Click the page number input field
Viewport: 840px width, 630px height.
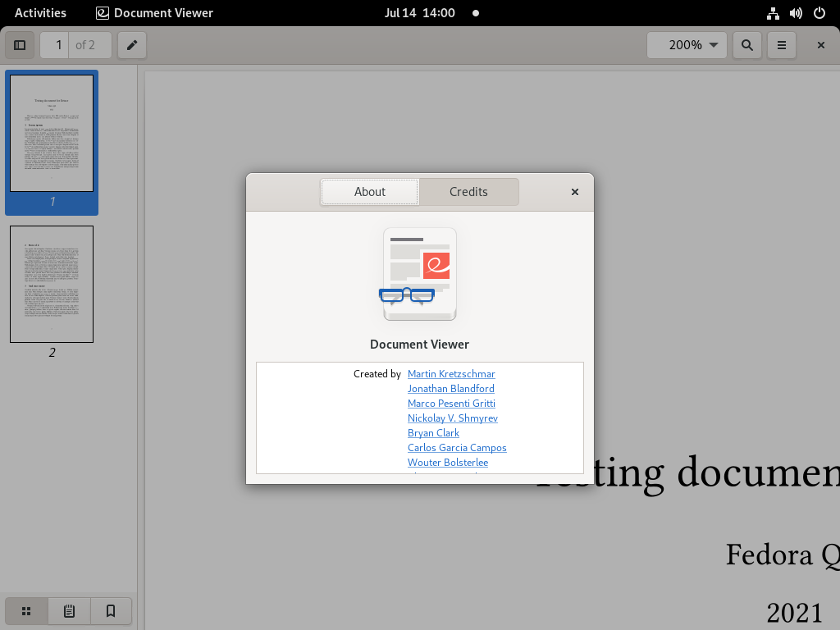point(55,45)
